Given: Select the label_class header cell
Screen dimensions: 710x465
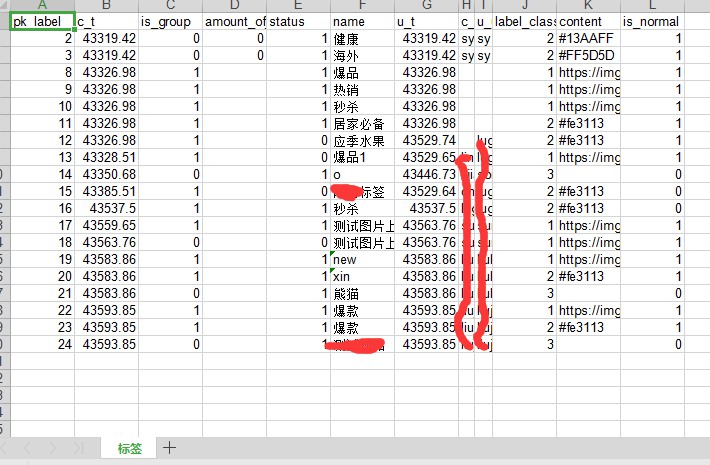Looking at the screenshot, I should (524, 22).
